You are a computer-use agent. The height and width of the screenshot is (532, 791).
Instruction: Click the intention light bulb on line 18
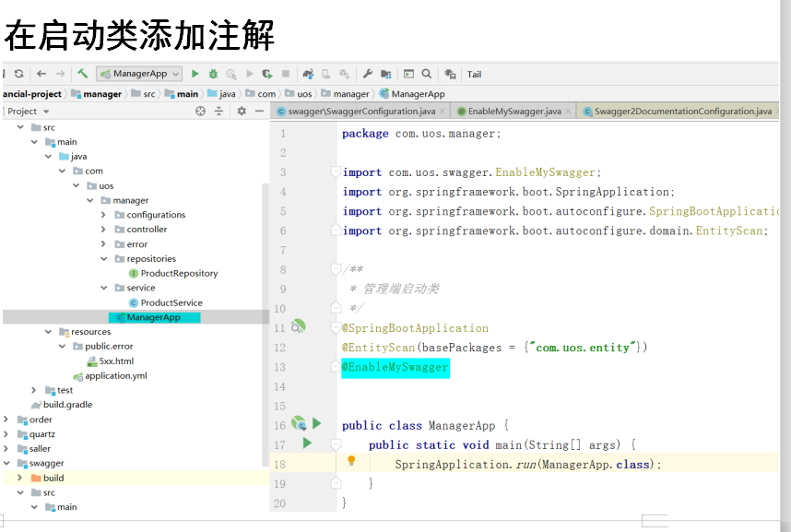[x=351, y=461]
